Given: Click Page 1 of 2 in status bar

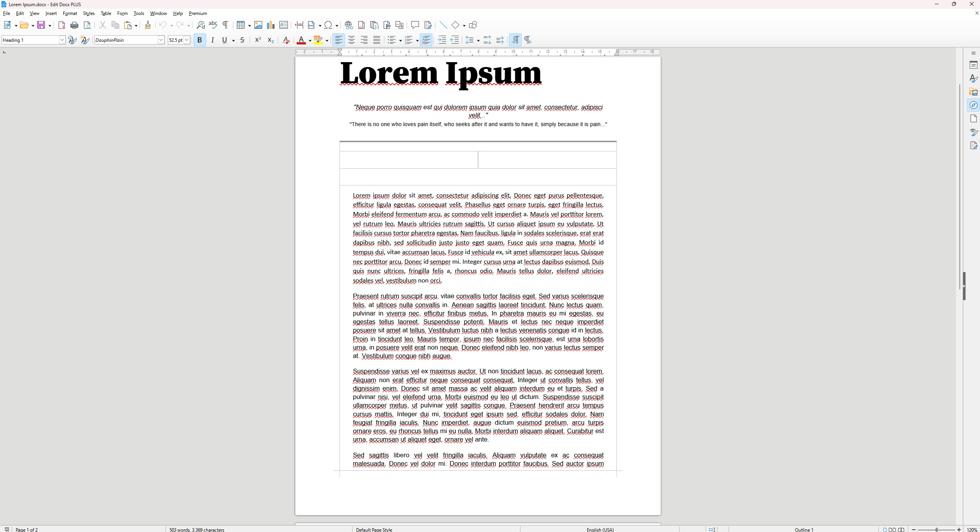Looking at the screenshot, I should click(x=27, y=529).
